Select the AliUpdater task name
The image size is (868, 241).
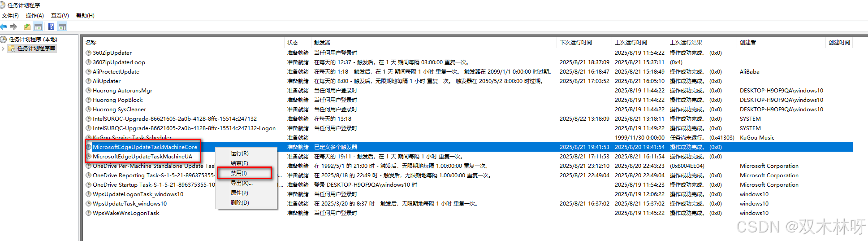pos(107,81)
